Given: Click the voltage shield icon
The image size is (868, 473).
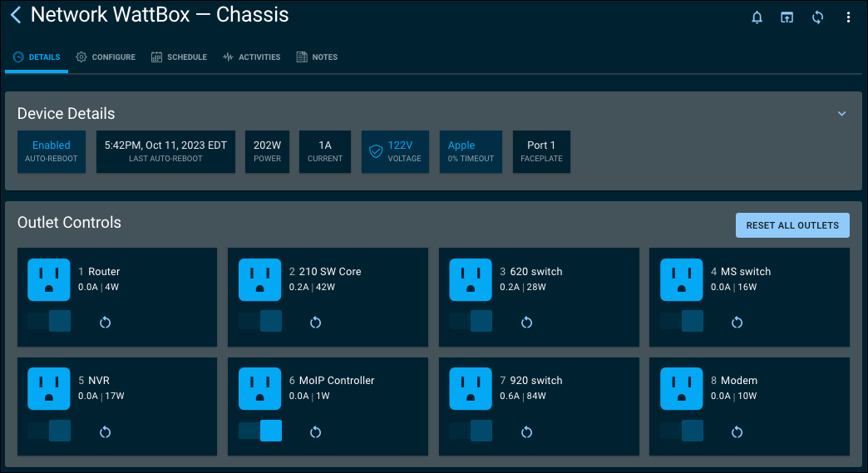Looking at the screenshot, I should [x=376, y=151].
